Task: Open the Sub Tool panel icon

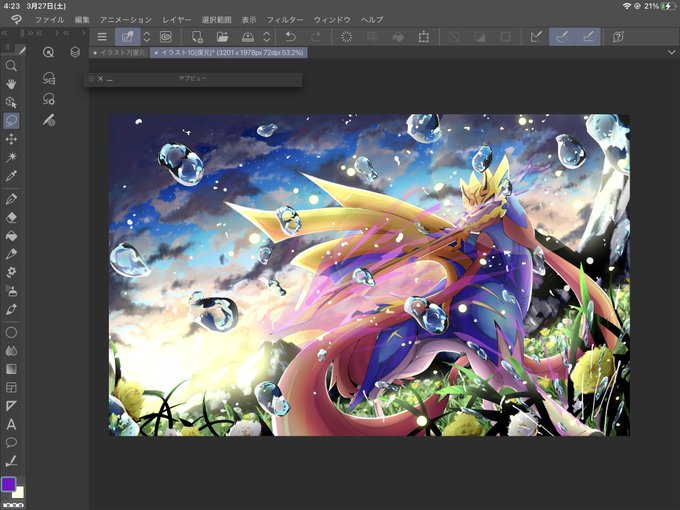Action: [49, 78]
